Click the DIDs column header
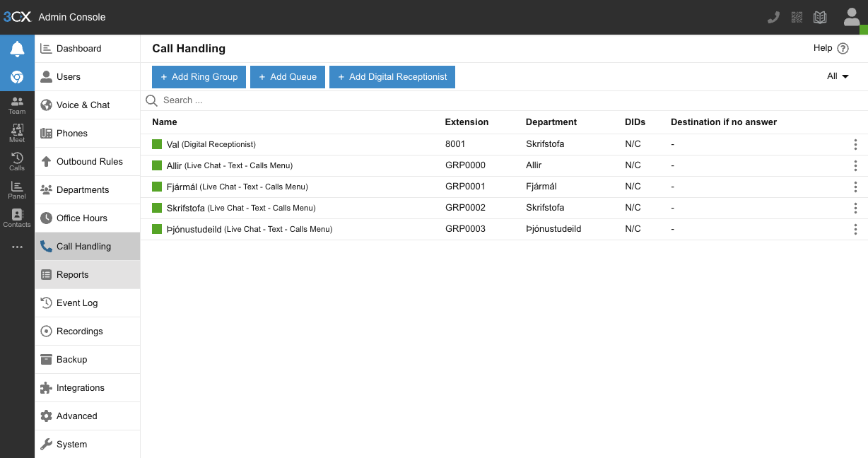 point(635,122)
